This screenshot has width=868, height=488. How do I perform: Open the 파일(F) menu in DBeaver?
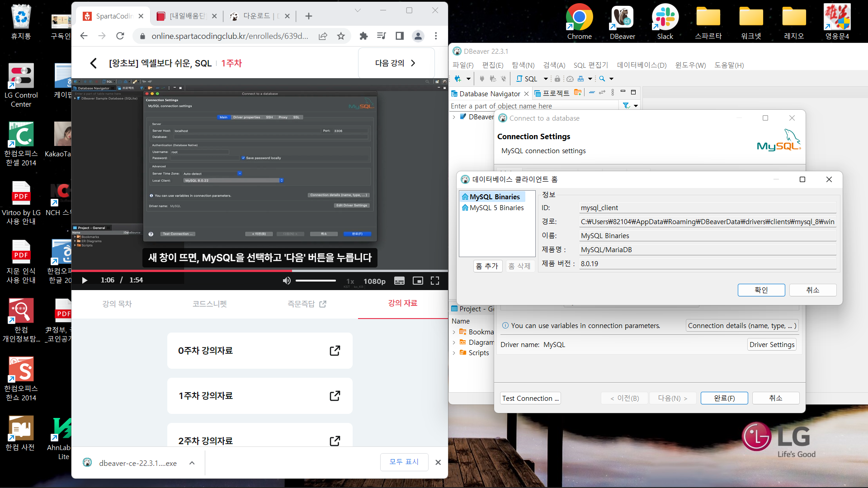463,65
